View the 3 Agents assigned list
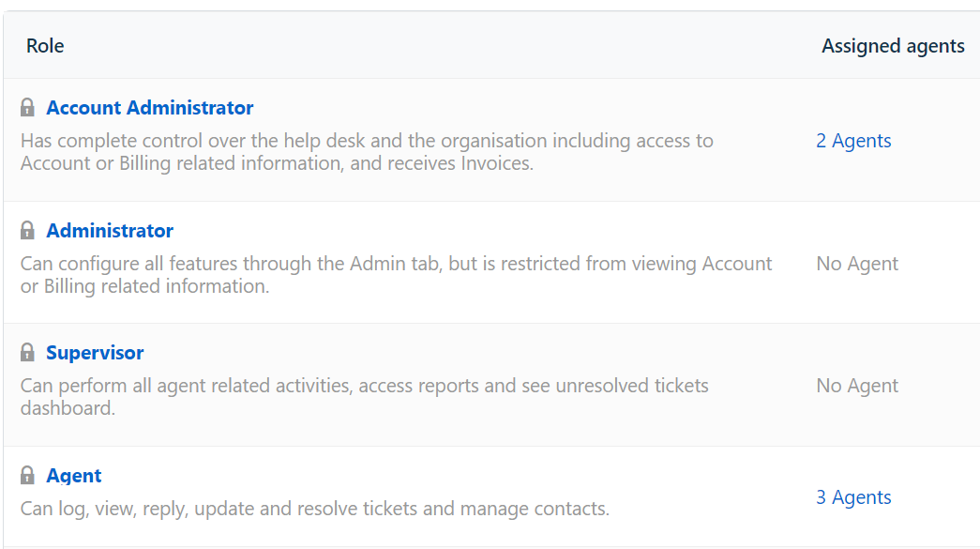The height and width of the screenshot is (549, 980). [x=853, y=497]
